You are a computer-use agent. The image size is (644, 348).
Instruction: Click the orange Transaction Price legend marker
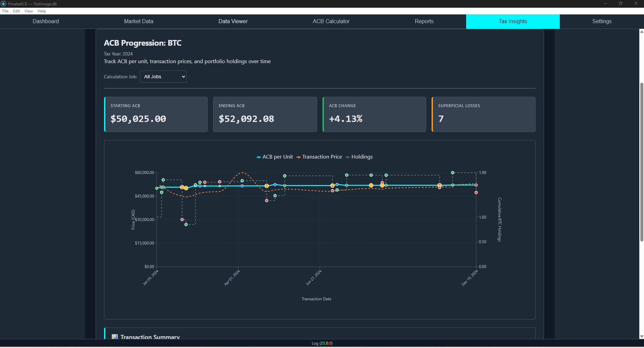(298, 157)
